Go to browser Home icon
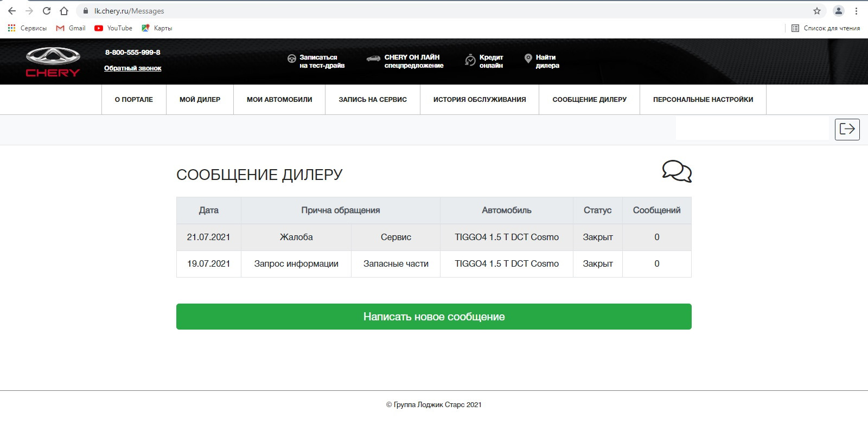 tap(64, 11)
